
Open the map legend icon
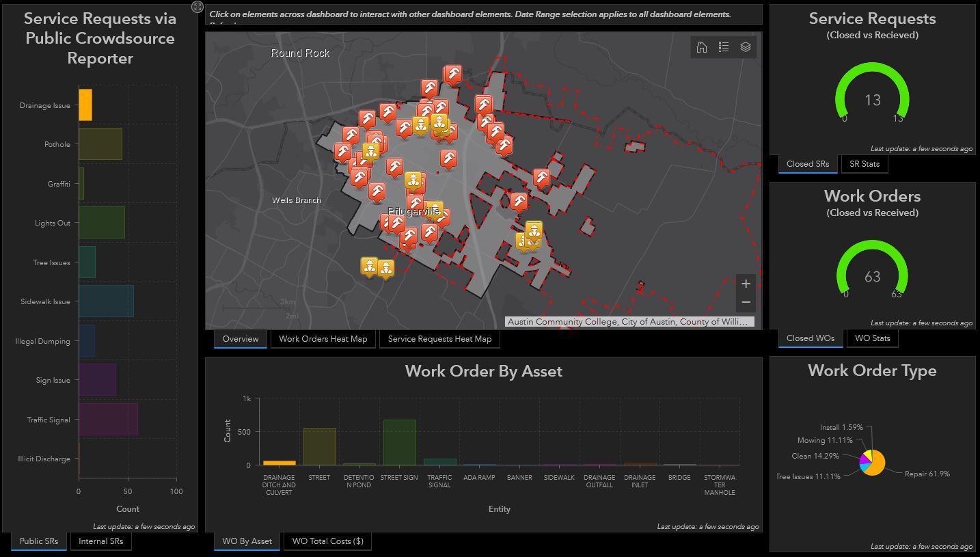(724, 47)
